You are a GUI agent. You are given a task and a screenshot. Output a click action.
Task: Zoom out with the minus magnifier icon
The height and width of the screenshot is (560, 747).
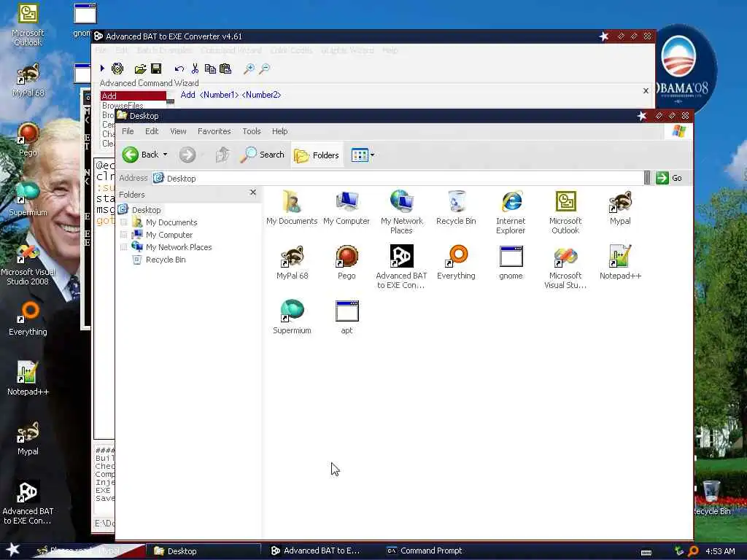tap(264, 69)
